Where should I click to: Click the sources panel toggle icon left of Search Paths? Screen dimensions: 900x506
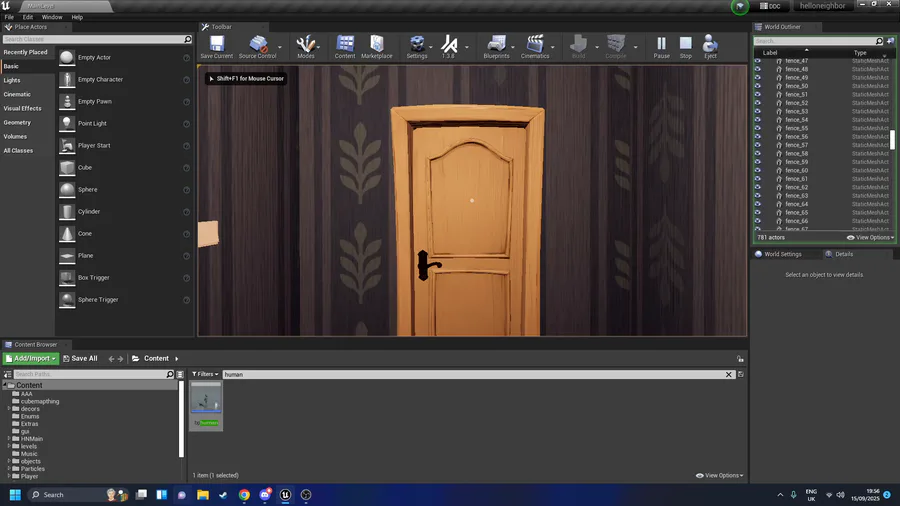click(7, 374)
